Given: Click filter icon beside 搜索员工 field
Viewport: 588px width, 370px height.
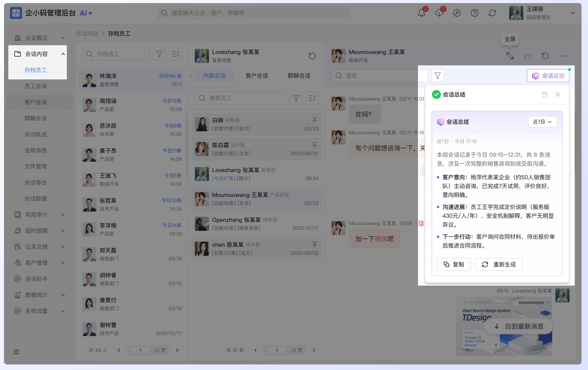Looking at the screenshot, I should pyautogui.click(x=296, y=98).
